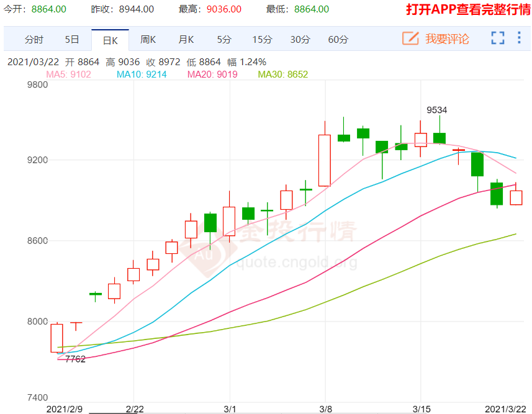Click the fullscreen expand icon
Screen dimensions: 532x414
coord(497,38)
